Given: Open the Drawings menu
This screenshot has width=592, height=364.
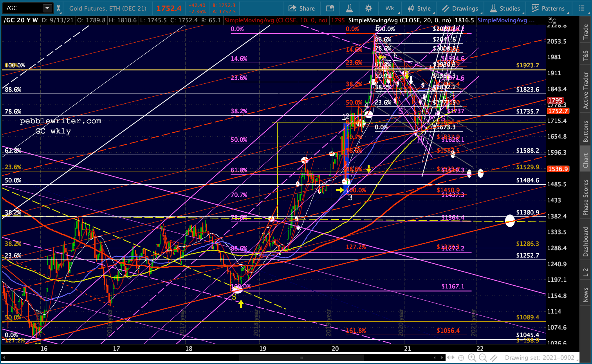Looking at the screenshot, I should coord(460,8).
